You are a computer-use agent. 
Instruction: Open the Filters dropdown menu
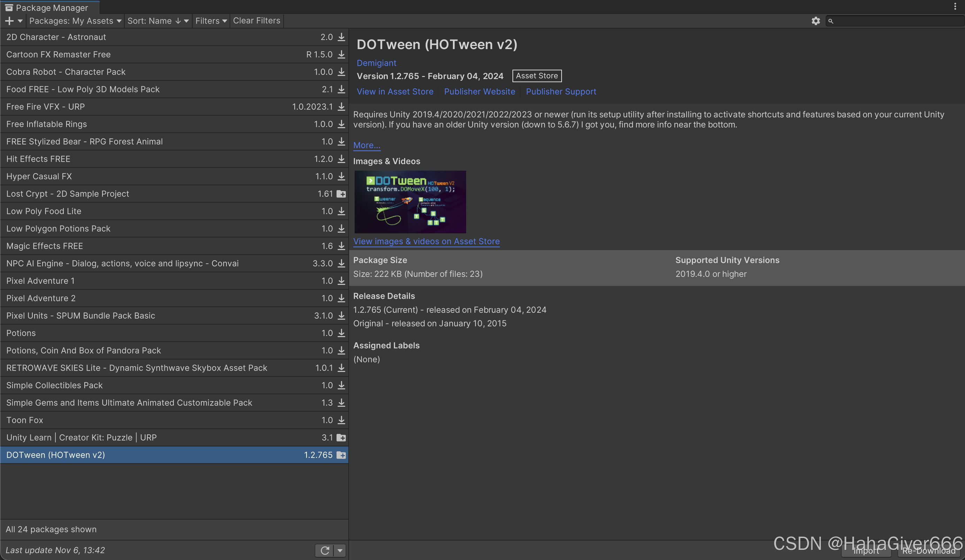tap(211, 21)
